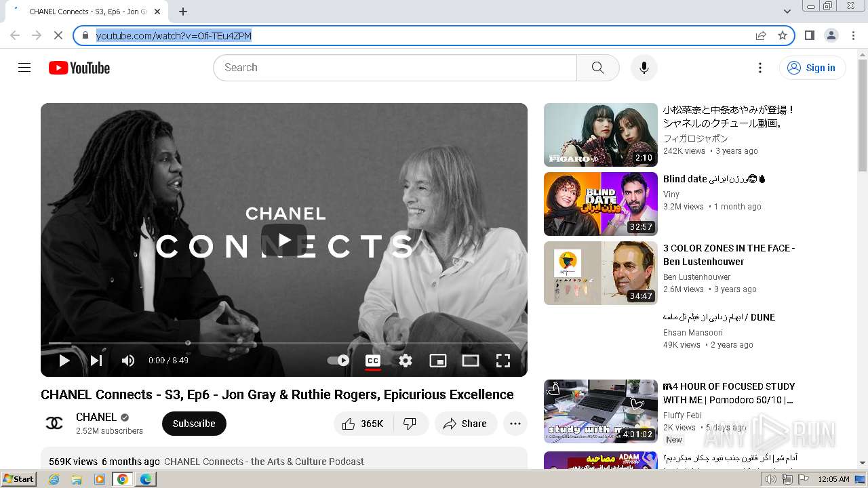Switch to theater mode
Screen dimensions: 868x488
pos(471,361)
